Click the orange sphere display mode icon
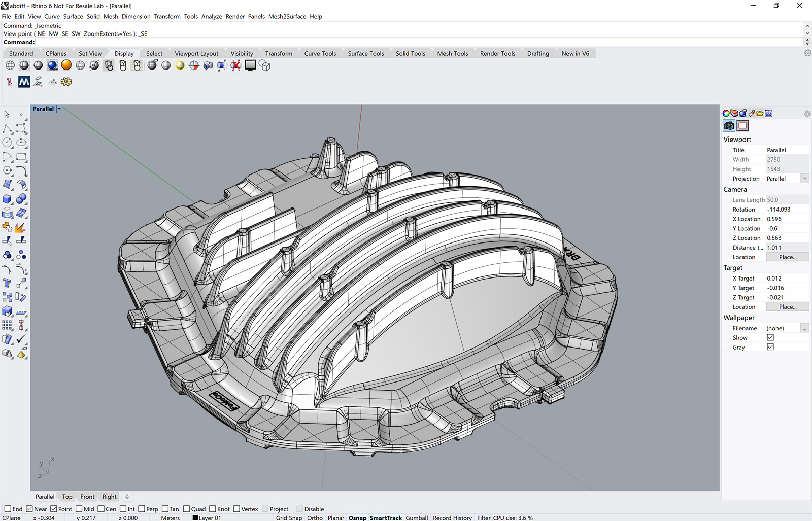812x521 pixels. pos(66,65)
